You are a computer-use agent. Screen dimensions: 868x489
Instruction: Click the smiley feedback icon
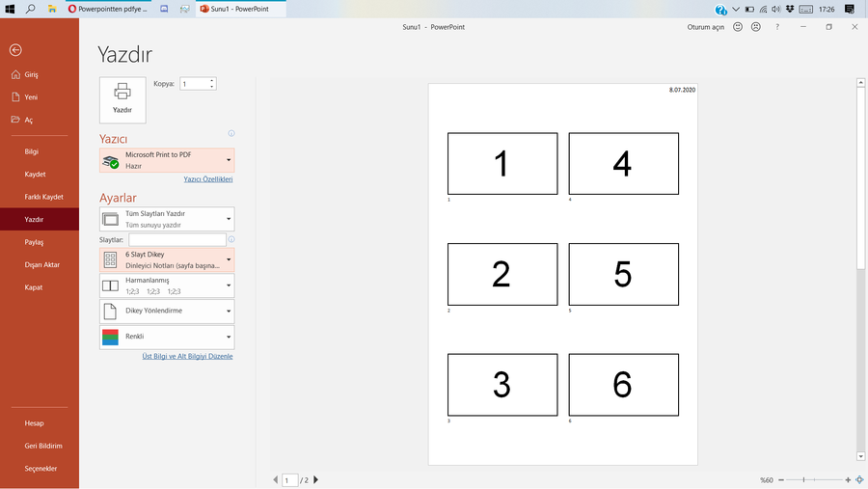(738, 27)
